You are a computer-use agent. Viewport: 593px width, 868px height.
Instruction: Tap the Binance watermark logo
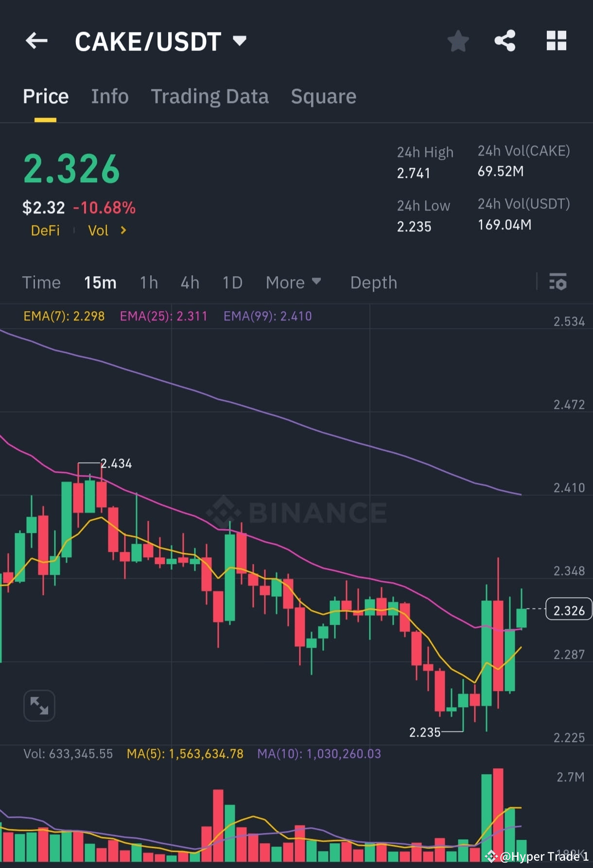[296, 511]
